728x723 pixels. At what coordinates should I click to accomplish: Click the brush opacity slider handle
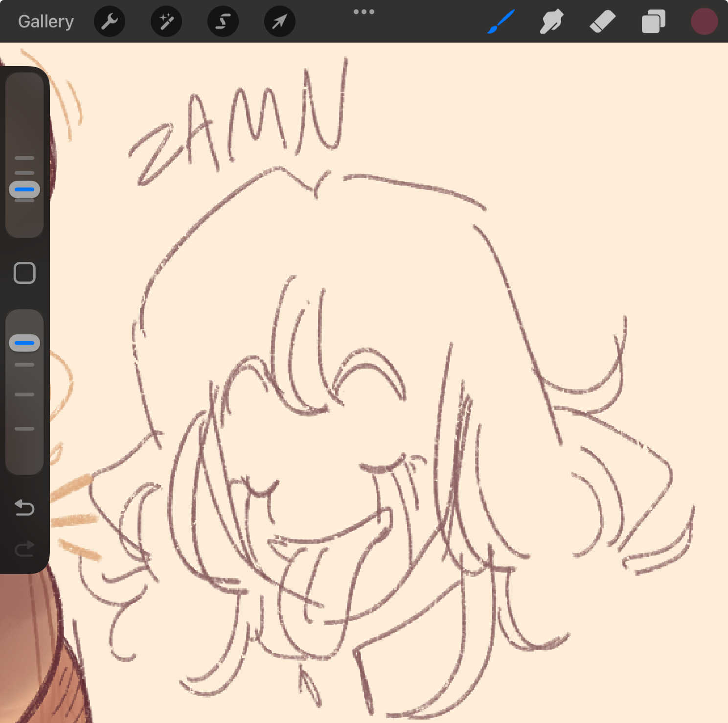point(24,343)
